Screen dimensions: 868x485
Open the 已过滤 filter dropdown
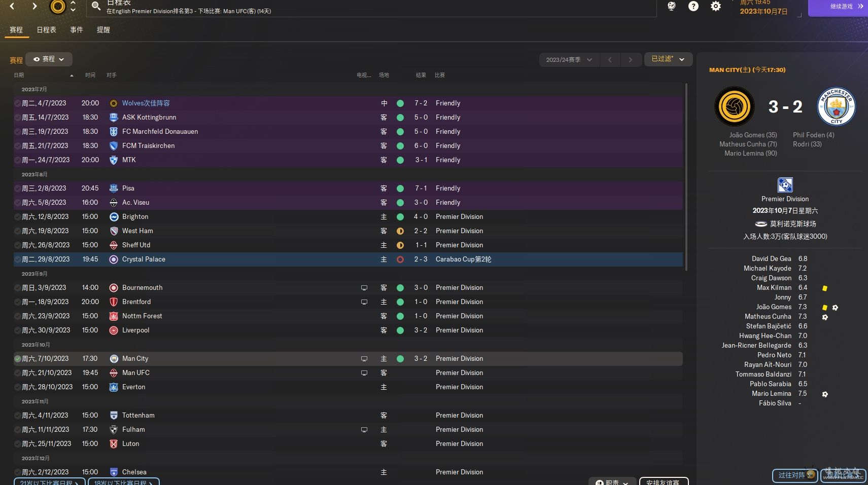tap(668, 59)
